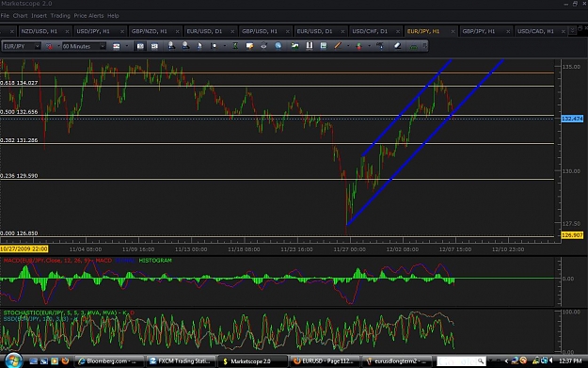The image size is (588, 368).
Task: Open the Price Alerts menu
Action: point(88,16)
